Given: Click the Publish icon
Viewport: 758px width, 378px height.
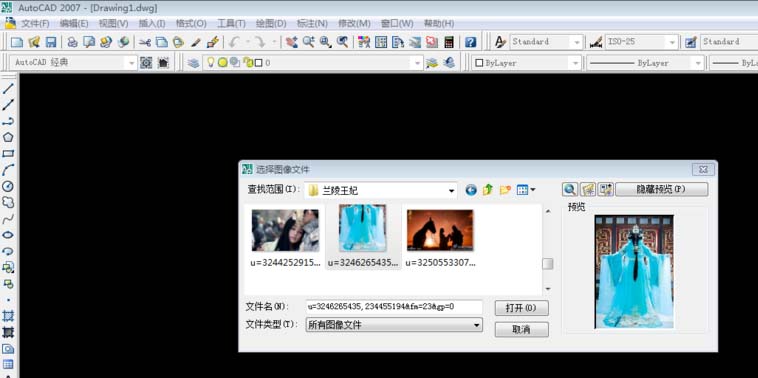Looking at the screenshot, I should [106, 42].
